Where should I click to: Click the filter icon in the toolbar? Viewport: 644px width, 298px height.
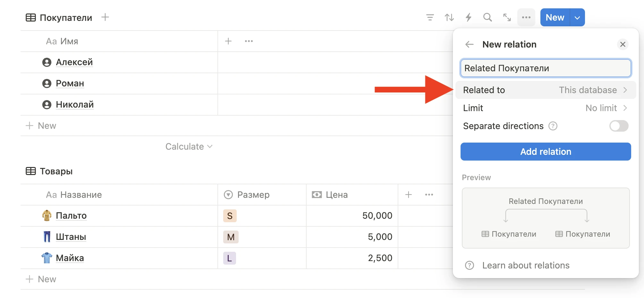coord(430,17)
